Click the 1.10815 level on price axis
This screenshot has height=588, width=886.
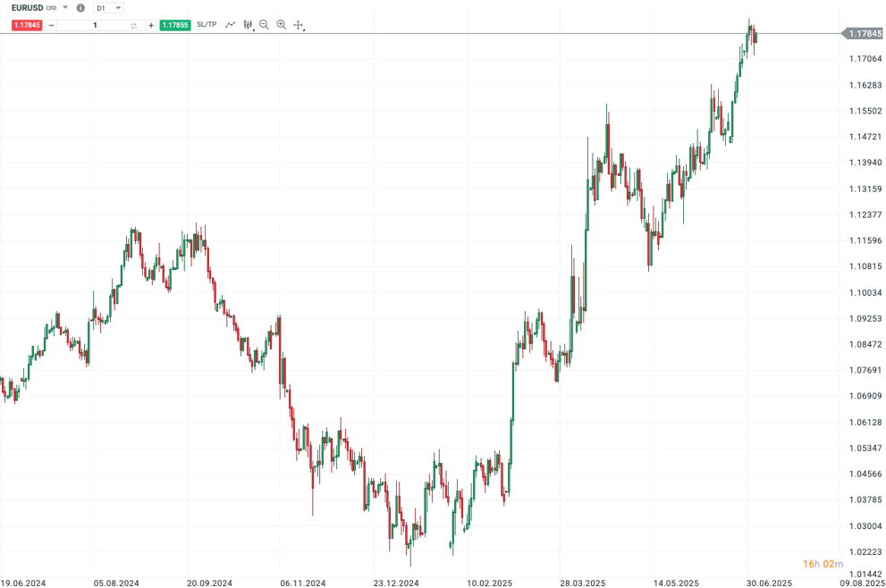pyautogui.click(x=865, y=266)
